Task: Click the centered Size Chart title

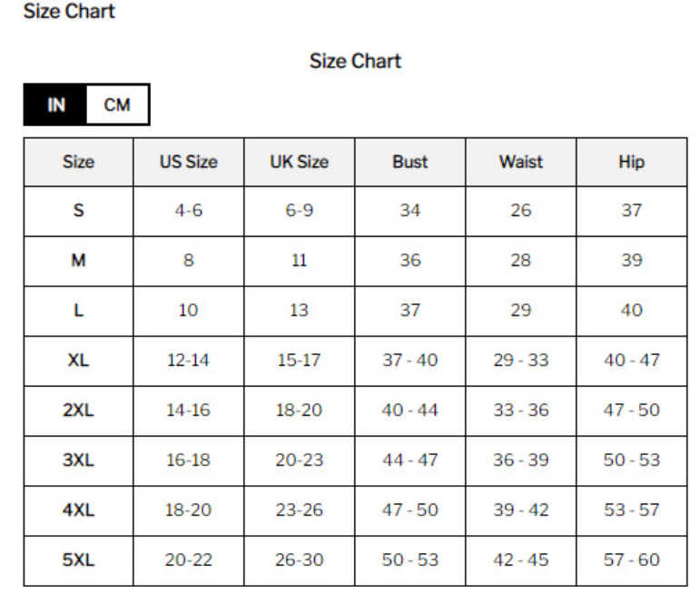Action: coord(355,61)
